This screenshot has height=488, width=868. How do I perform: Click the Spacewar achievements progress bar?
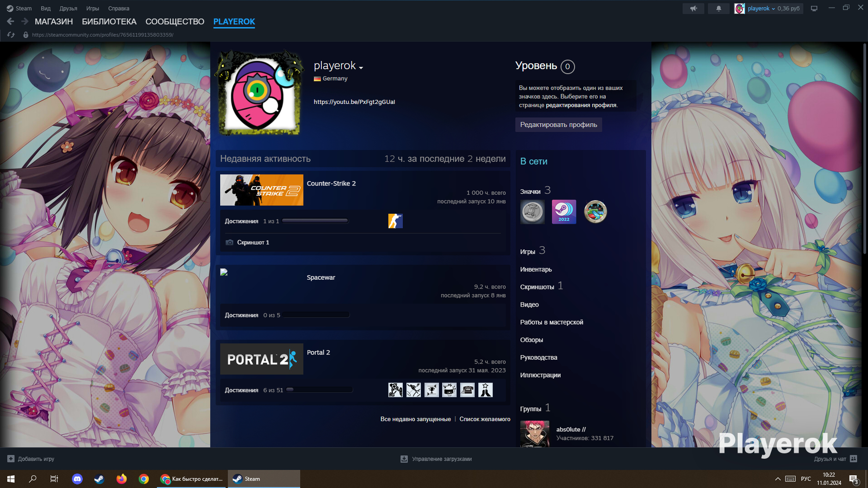click(x=316, y=315)
